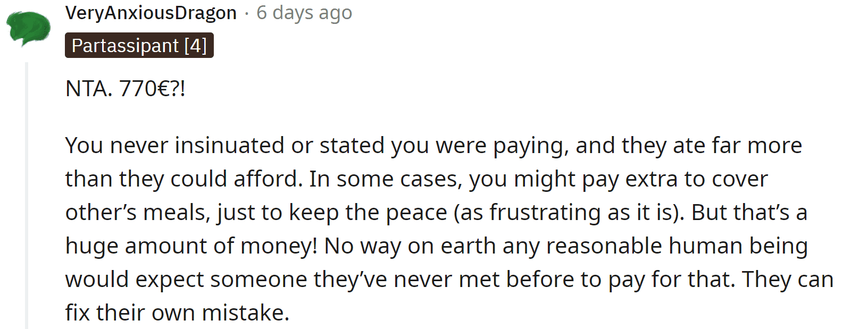Viewport: 868px width, 329px height.
Task: Click the '6 days ago' timestamp
Action: coord(304,13)
